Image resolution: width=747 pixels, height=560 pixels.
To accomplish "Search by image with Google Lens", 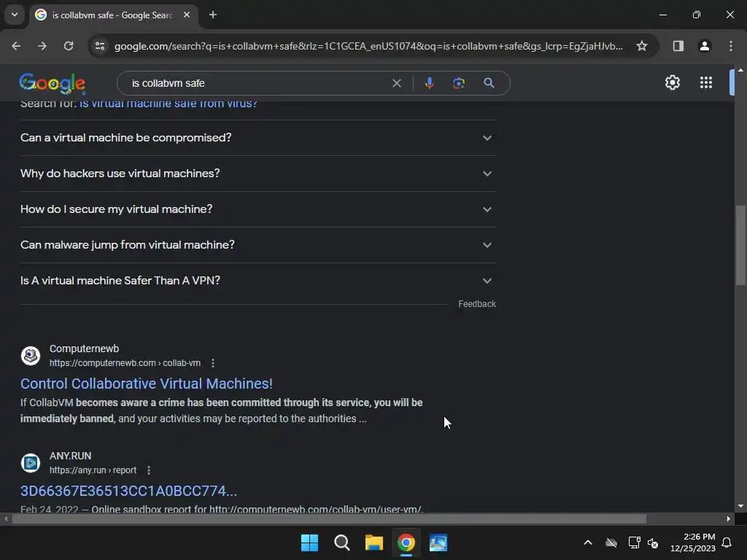I will (458, 83).
